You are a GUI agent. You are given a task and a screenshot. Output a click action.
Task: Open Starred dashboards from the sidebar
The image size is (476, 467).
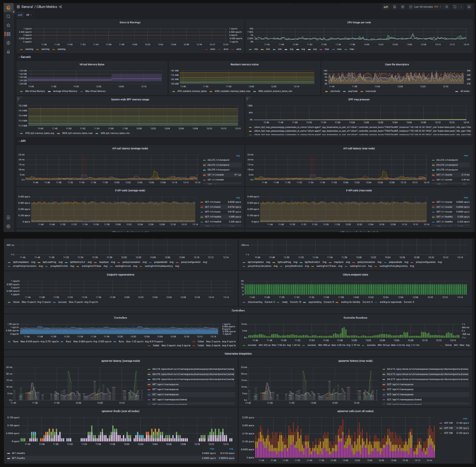click(8, 25)
